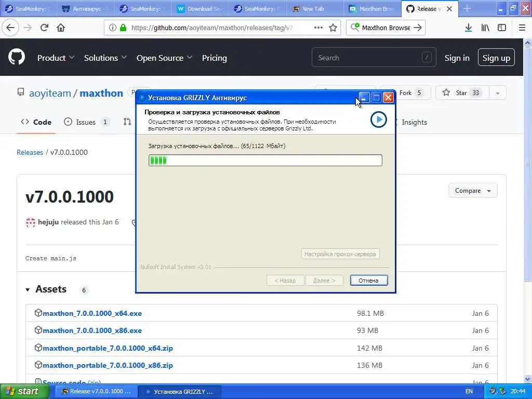The height and width of the screenshot is (399, 532).
Task: Go back with the browser back arrow
Action: pos(10,28)
